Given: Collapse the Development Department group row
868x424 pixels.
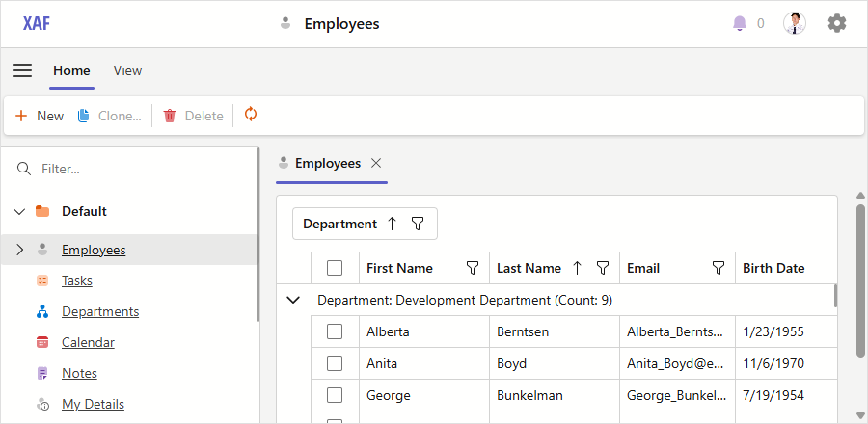Looking at the screenshot, I should (x=293, y=300).
